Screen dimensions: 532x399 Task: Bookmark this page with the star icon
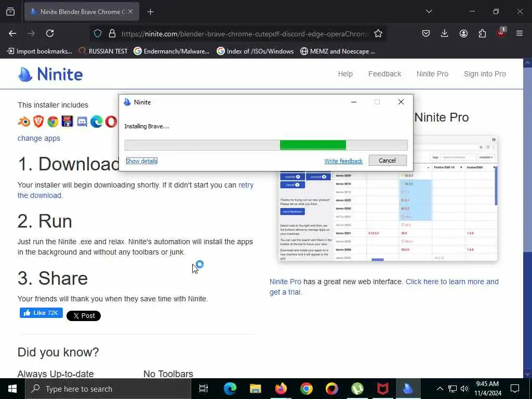click(x=378, y=33)
